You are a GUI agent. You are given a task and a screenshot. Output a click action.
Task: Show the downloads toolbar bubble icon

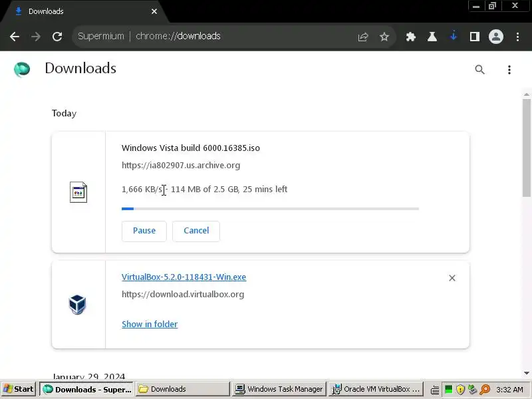(454, 36)
